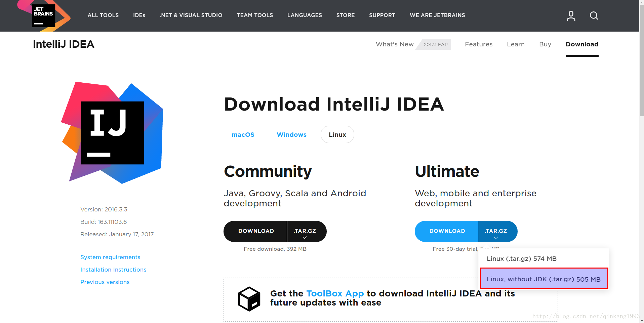Click the Ultimate heading

point(447,171)
